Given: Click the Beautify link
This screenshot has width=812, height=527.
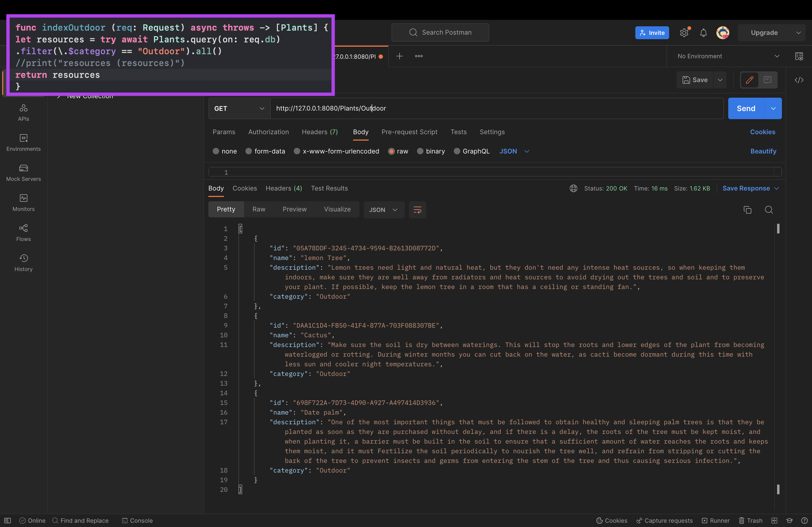Looking at the screenshot, I should pos(764,151).
